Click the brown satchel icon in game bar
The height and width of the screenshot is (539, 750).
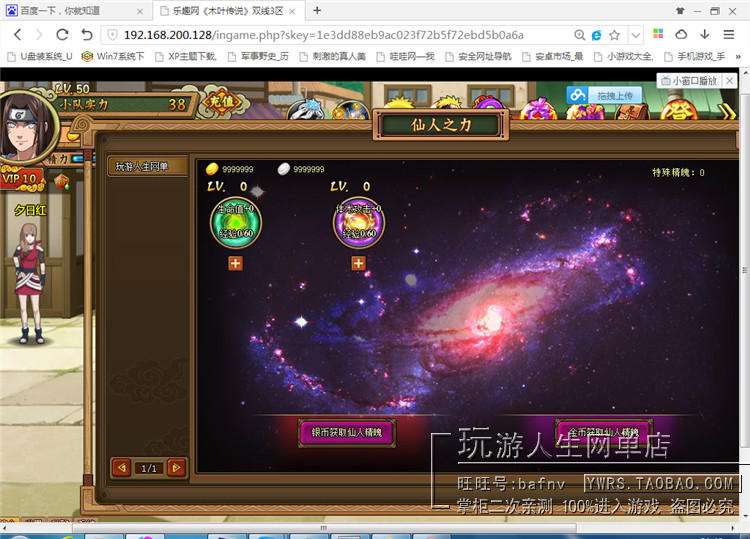pos(632,111)
